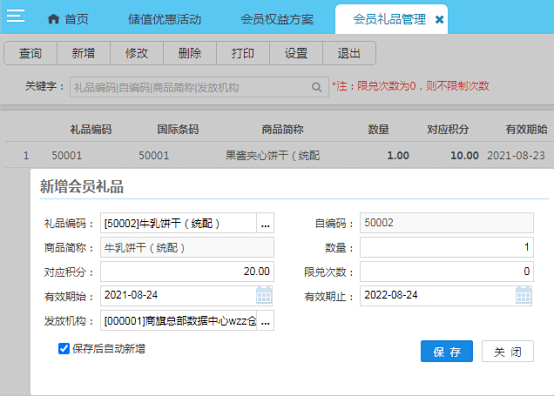Viewport: 554px width, 397px height.
Task: Click the 礼品编码 input field
Action: [x=178, y=223]
